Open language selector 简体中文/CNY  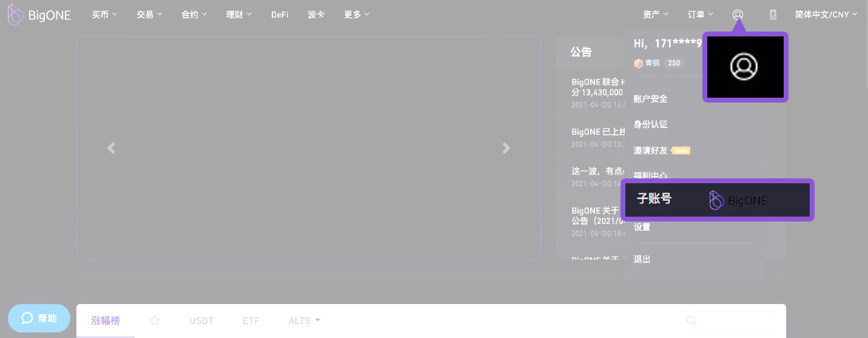tap(826, 15)
